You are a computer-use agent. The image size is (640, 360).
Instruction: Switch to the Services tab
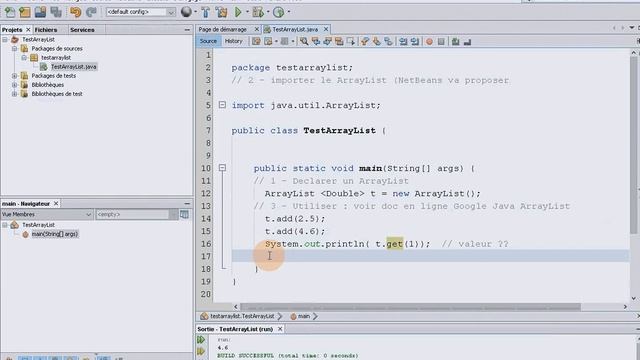pyautogui.click(x=82, y=30)
